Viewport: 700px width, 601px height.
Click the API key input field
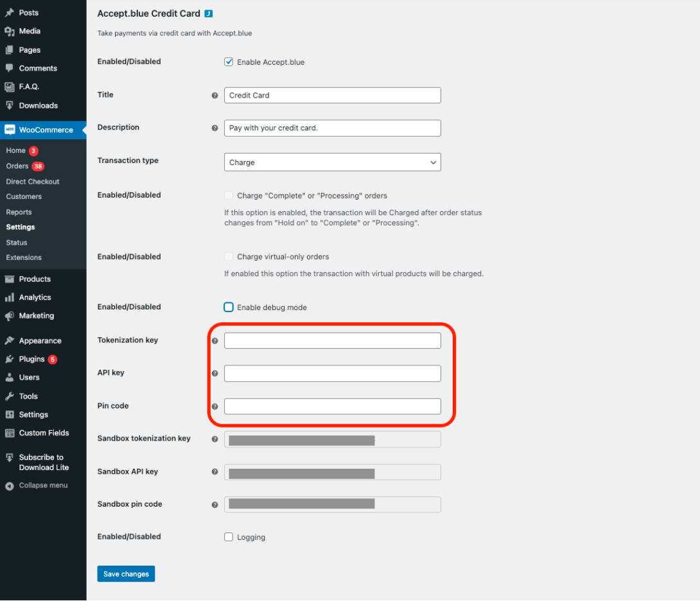click(x=332, y=373)
